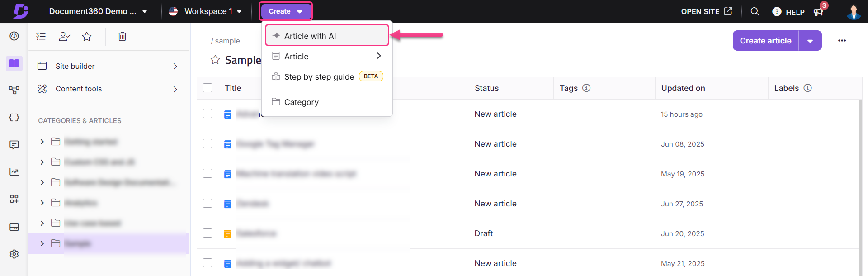Check the box for the May 21, 2025 row
This screenshot has height=276, width=868.
(x=208, y=263)
